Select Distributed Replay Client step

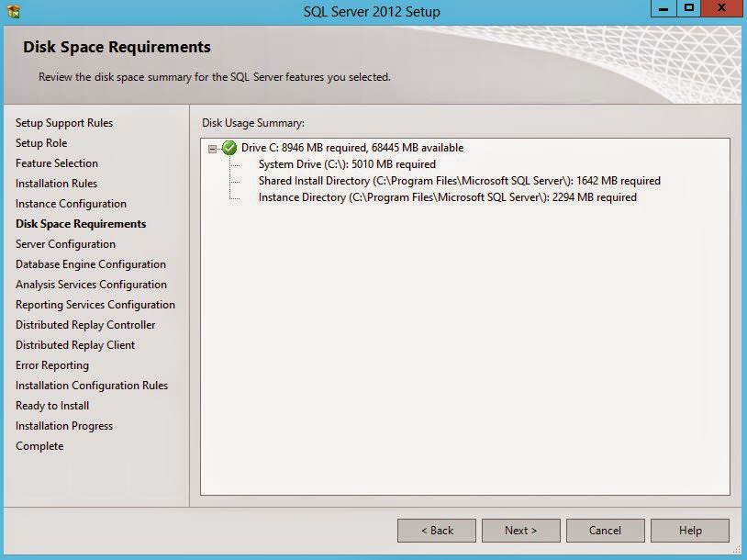click(75, 345)
